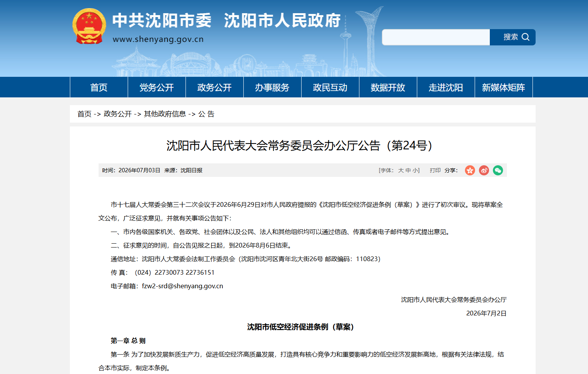Click the www.shenyang.gov.cn URL text
Screen dimensions: 588x374
pyautogui.click(x=158, y=39)
